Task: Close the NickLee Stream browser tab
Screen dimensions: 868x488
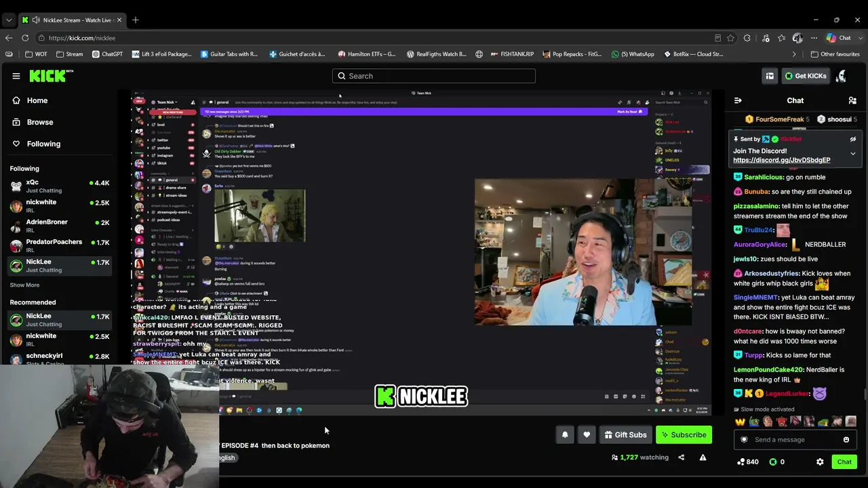Action: 119,20
